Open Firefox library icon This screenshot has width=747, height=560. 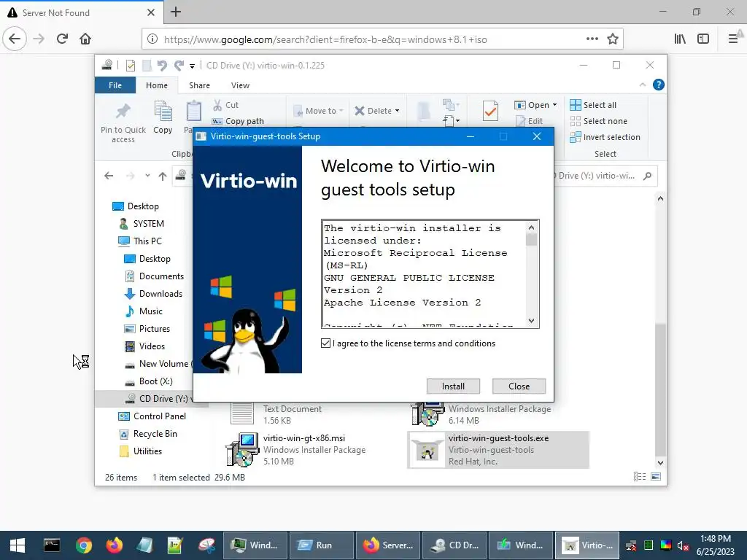point(681,39)
